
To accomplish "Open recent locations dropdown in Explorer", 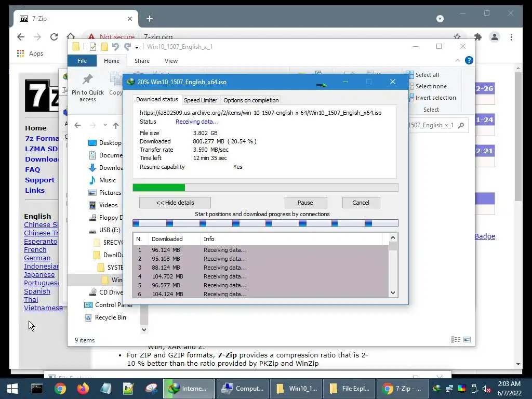I will click(105, 125).
